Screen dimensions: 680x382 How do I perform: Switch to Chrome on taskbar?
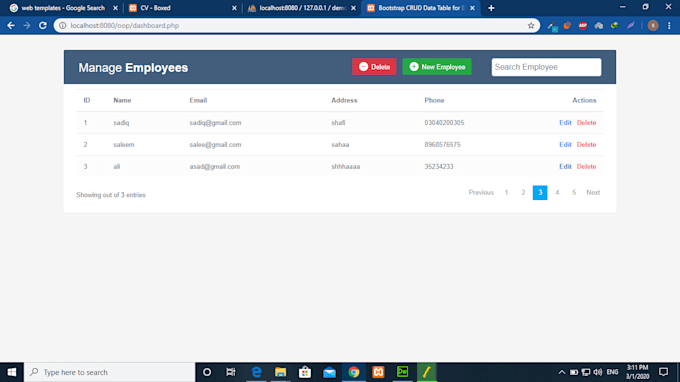pos(354,372)
